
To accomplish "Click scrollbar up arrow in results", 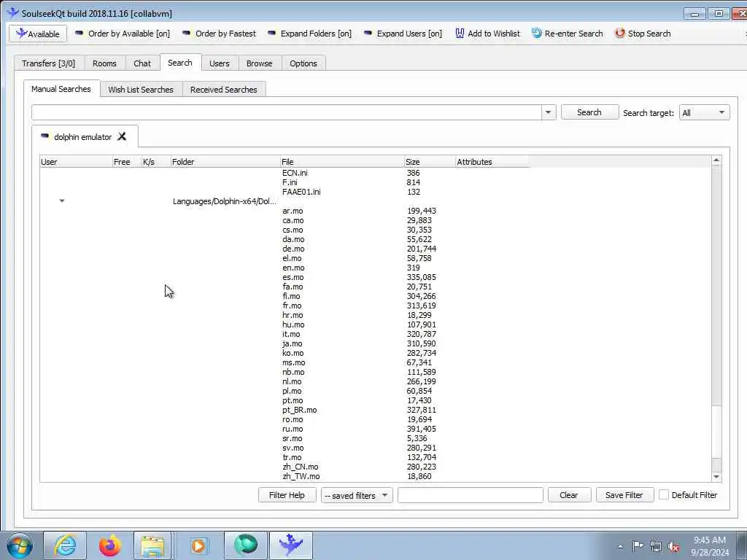I will 716,161.
